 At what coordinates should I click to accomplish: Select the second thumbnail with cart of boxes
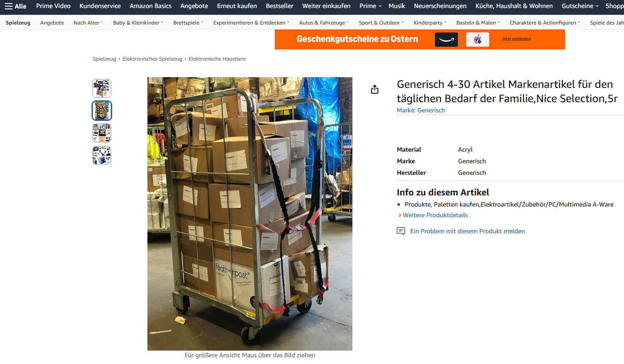102,111
